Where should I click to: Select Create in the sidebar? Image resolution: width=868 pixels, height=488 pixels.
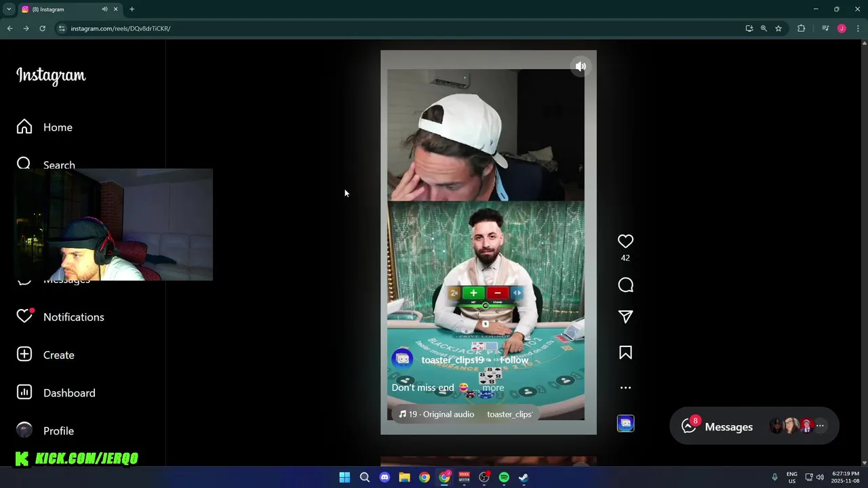click(45, 355)
